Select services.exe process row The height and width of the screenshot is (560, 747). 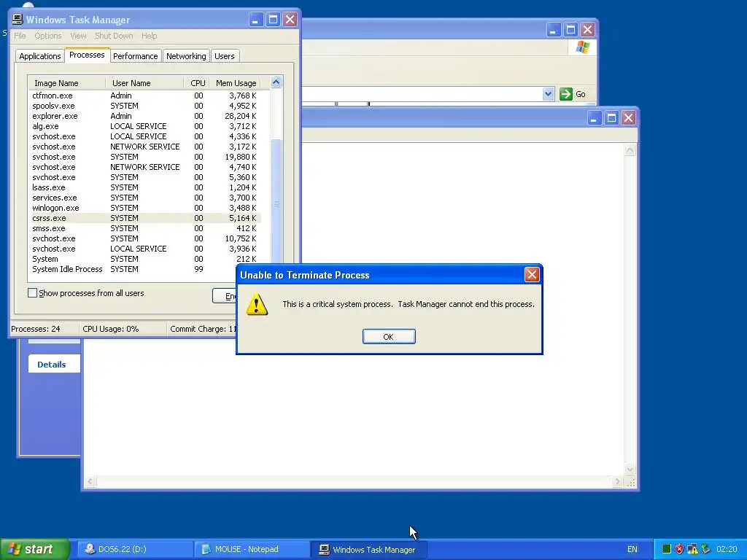click(144, 198)
